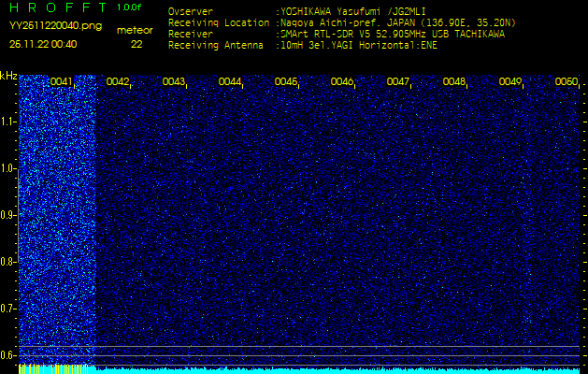Select the 0046 time marker
This screenshot has width=588, height=374.
[x=342, y=82]
